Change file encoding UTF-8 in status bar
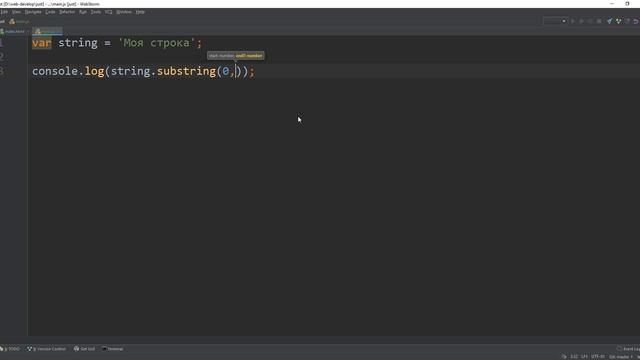This screenshot has height=360, width=640. (x=598, y=357)
